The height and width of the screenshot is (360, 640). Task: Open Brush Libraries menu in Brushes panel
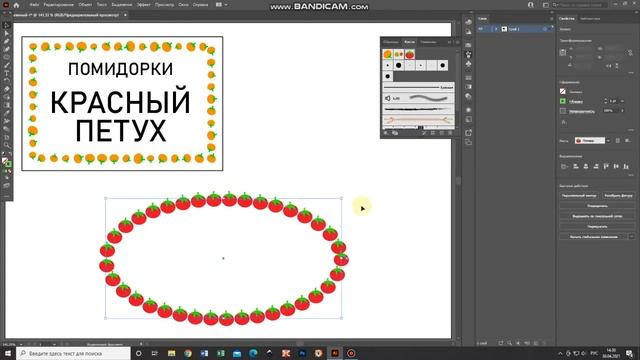click(386, 133)
